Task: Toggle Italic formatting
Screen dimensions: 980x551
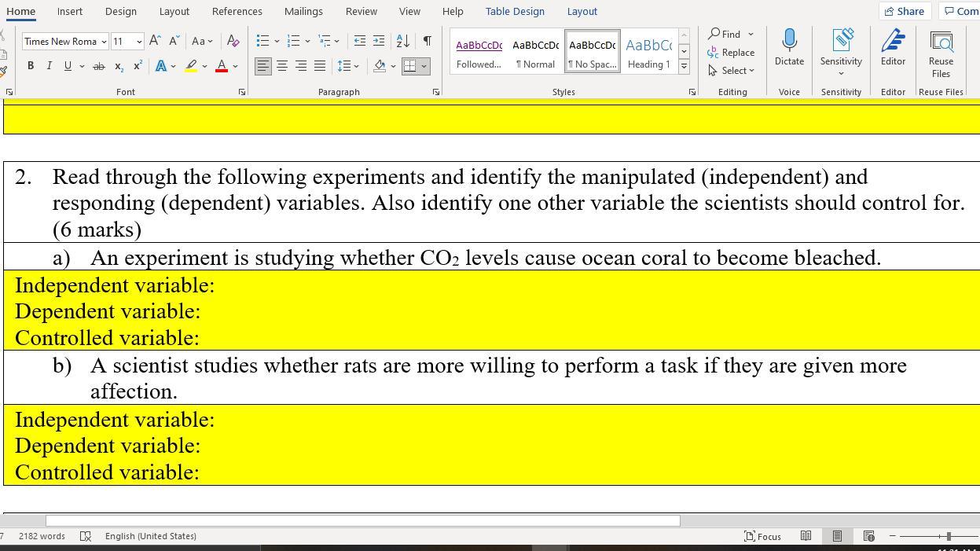Action: (50, 66)
